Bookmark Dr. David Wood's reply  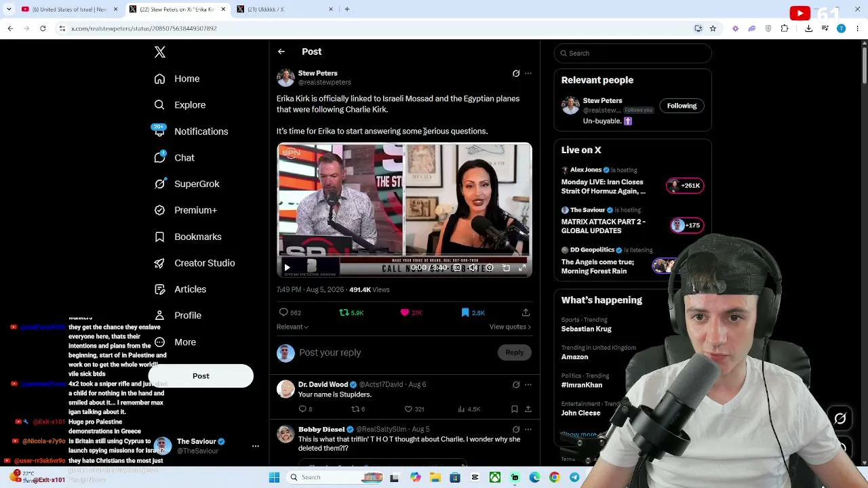click(x=515, y=409)
